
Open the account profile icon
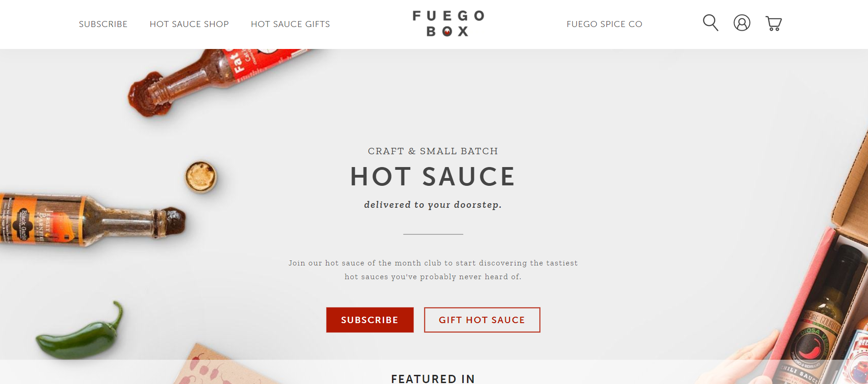742,22
